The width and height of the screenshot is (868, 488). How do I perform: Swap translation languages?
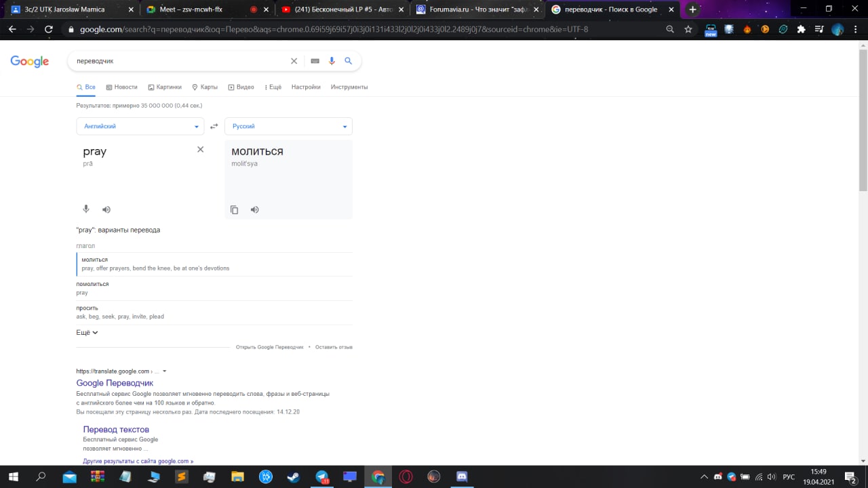tap(214, 126)
